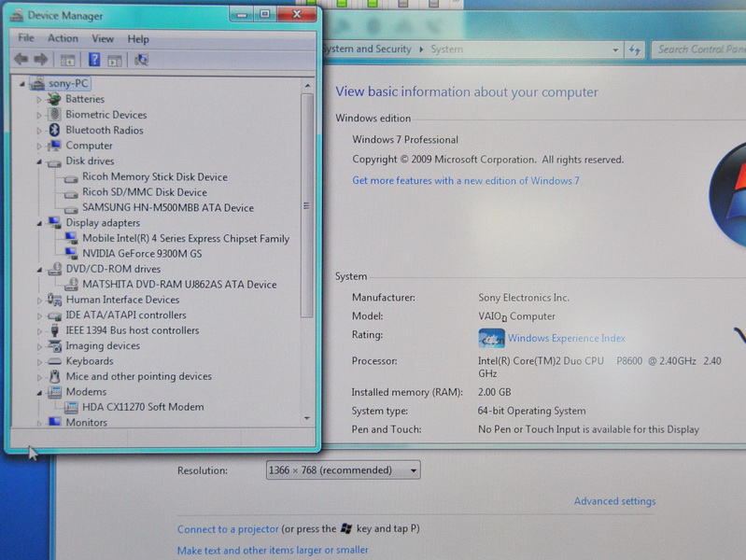Click System and Security breadcrumb
Viewport: 746px width, 560px height.
click(366, 49)
